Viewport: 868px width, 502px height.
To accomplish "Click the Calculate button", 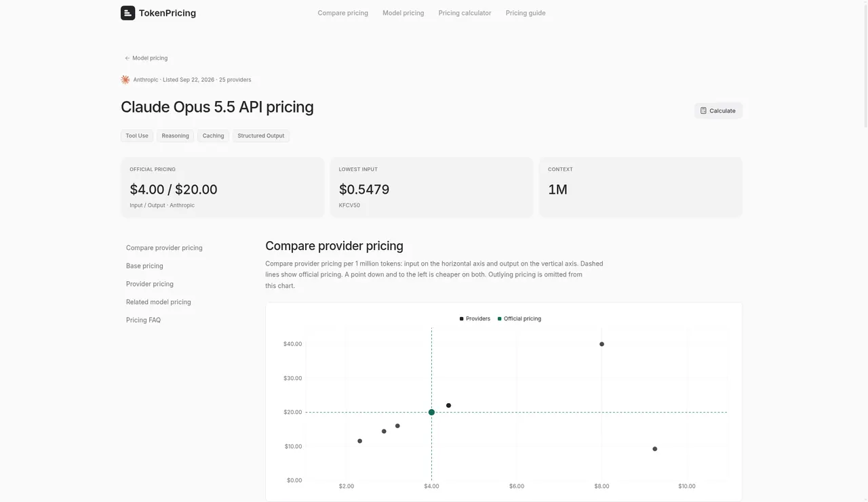I will click(718, 110).
